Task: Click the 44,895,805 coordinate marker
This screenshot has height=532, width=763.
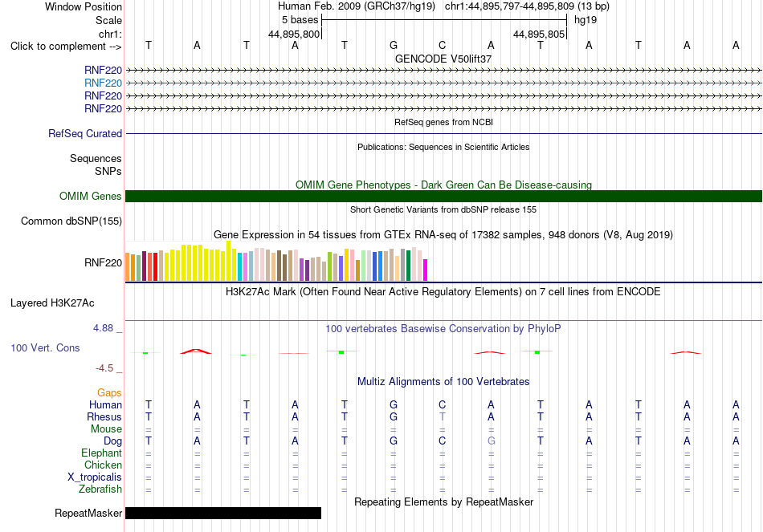Action: click(539, 34)
